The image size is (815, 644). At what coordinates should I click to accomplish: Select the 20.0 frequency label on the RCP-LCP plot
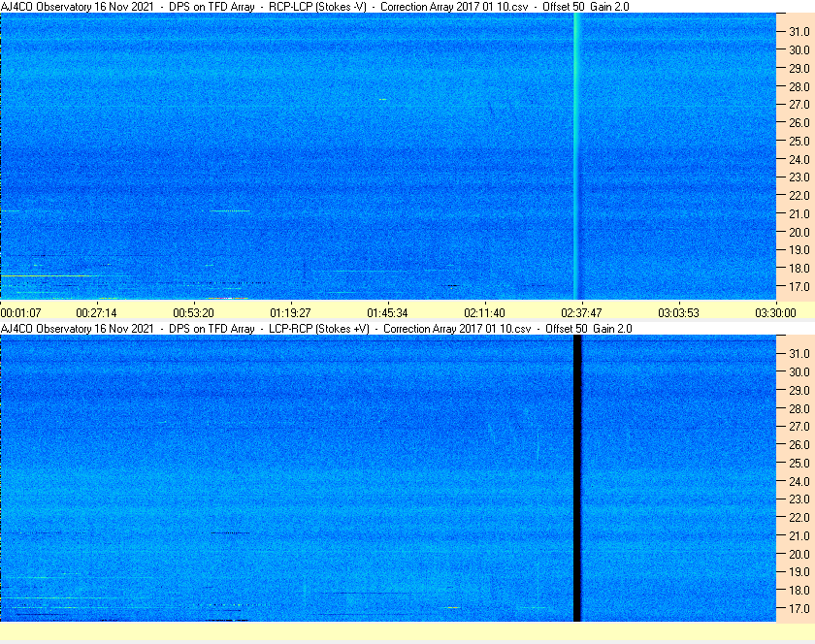tap(799, 232)
